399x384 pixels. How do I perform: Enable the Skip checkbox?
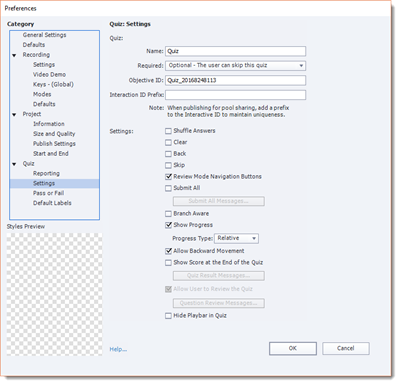(168, 165)
